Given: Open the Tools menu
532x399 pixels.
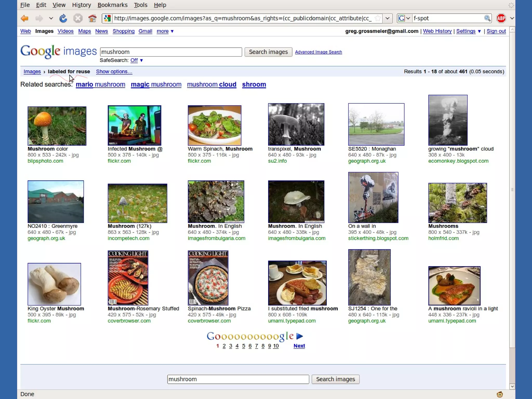Looking at the screenshot, I should click(x=141, y=5).
